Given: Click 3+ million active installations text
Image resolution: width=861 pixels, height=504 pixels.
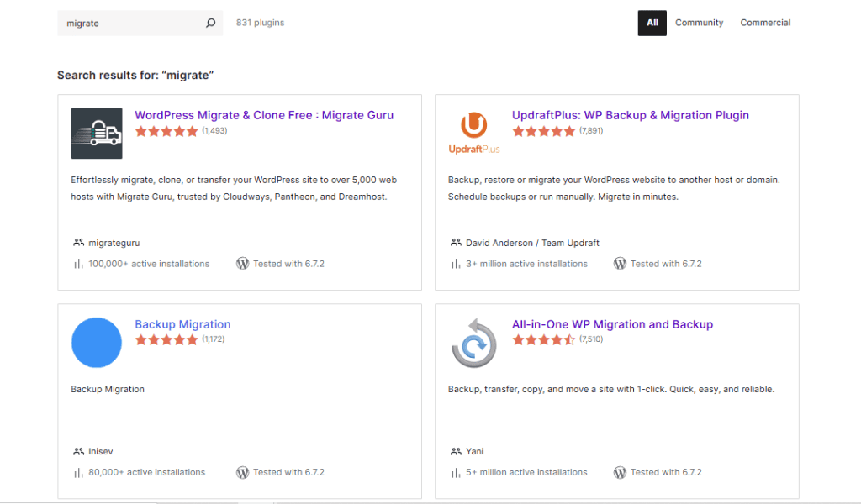Looking at the screenshot, I should point(526,264).
